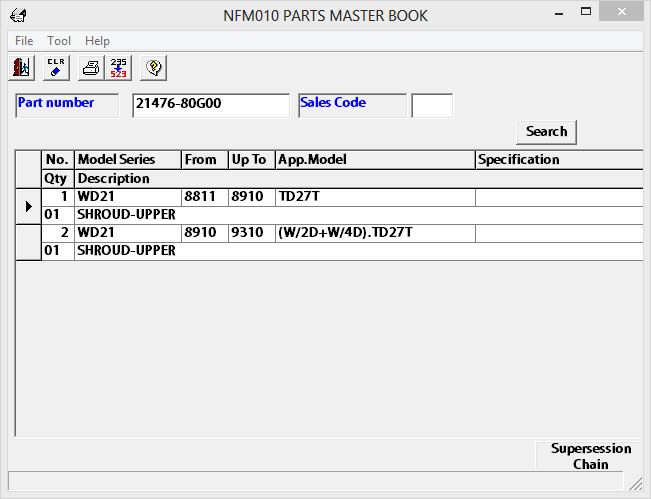Select row 1 using the arrow selector

coord(28,206)
